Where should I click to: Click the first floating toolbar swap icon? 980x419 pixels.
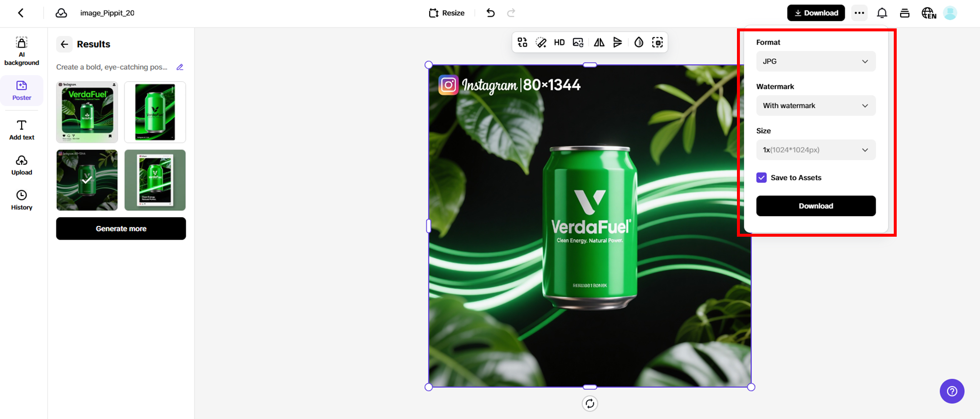point(522,43)
